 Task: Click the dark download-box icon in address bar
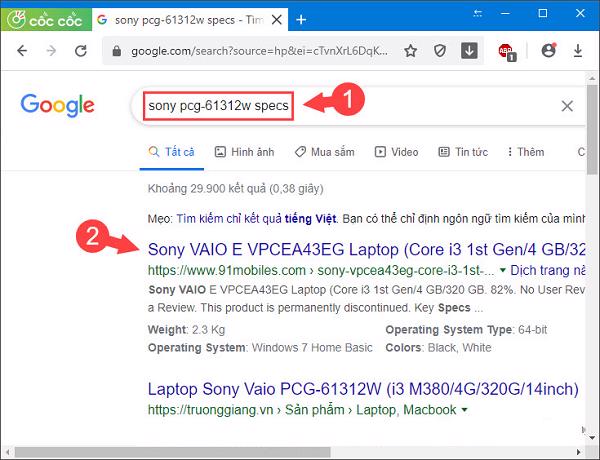469,51
